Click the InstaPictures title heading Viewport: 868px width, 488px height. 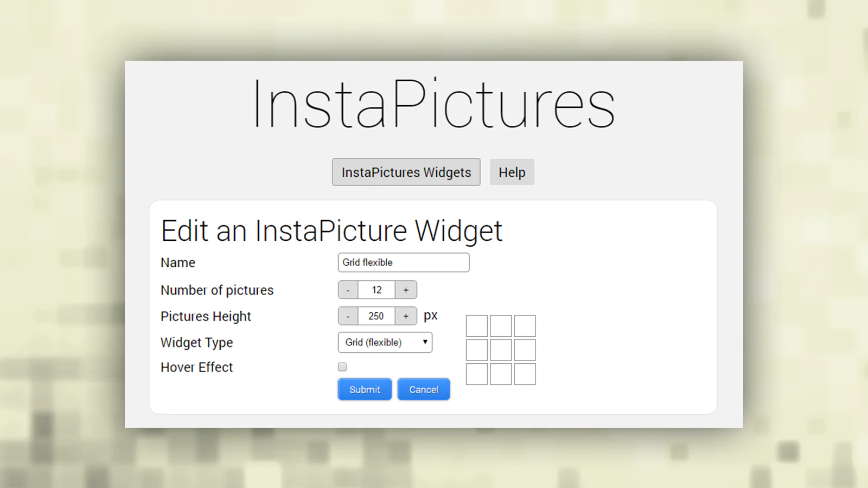(433, 104)
